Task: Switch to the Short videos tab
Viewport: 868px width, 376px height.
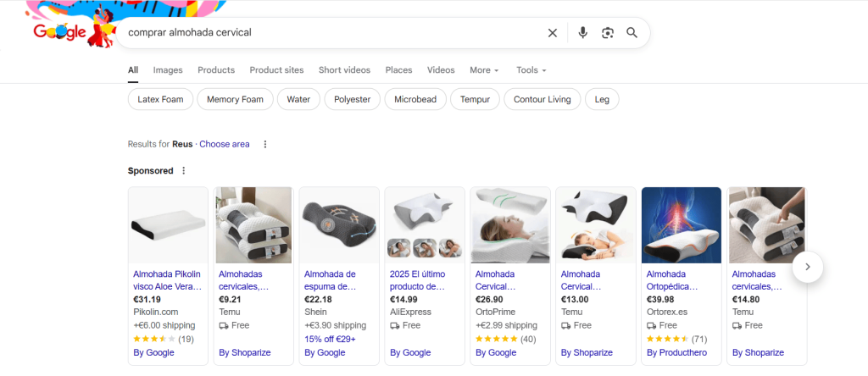Action: point(344,70)
